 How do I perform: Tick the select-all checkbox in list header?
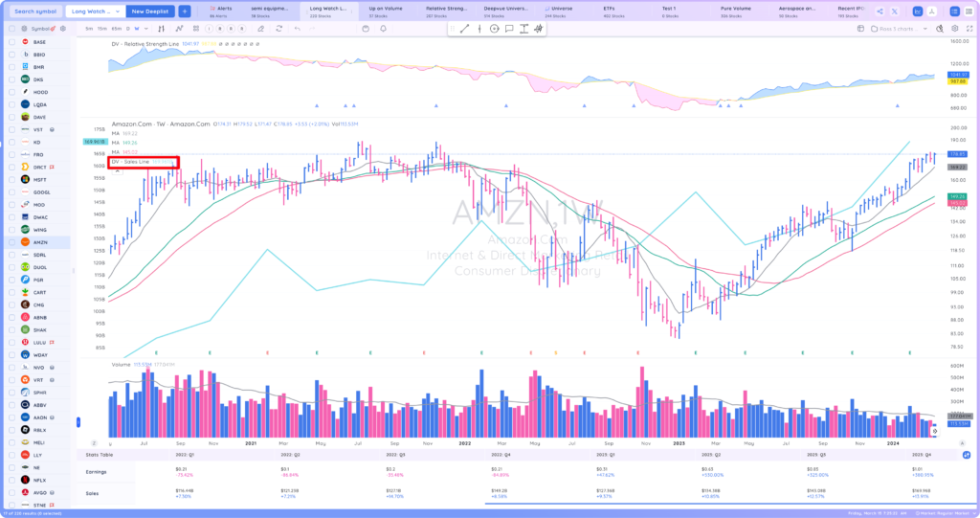click(11, 29)
